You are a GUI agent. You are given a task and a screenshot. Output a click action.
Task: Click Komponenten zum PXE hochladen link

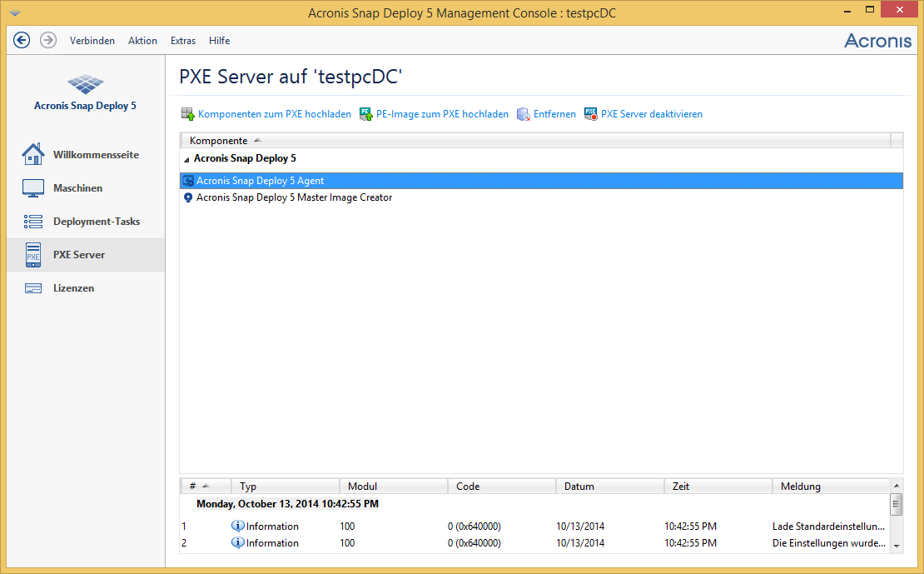coord(275,114)
